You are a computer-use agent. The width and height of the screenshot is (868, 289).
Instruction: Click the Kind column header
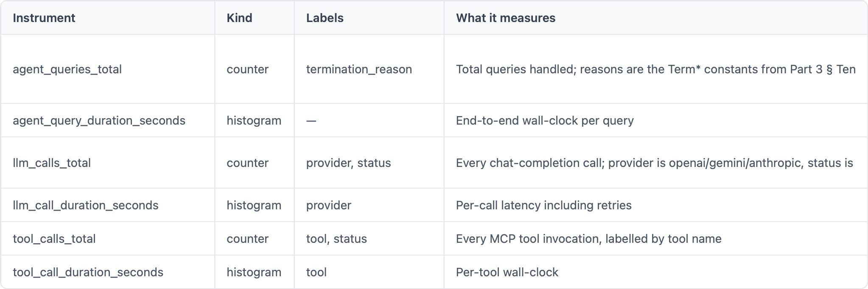pos(239,18)
